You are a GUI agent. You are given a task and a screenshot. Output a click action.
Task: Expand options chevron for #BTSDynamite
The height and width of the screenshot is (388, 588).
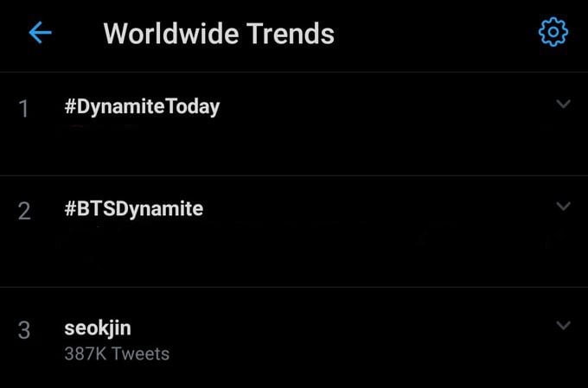[563, 206]
